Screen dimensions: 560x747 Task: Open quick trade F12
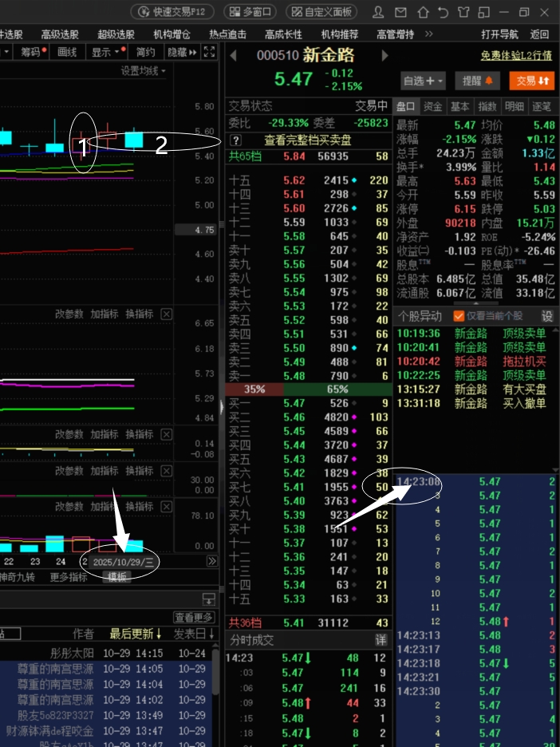click(x=172, y=11)
